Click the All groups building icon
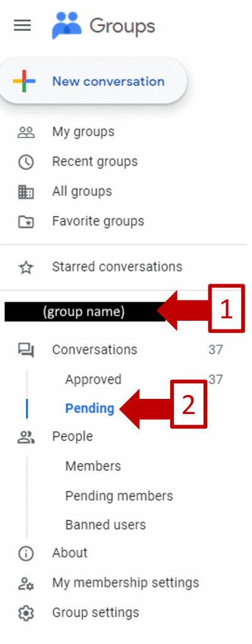Viewport: 252px width, 644px height. coord(26,192)
